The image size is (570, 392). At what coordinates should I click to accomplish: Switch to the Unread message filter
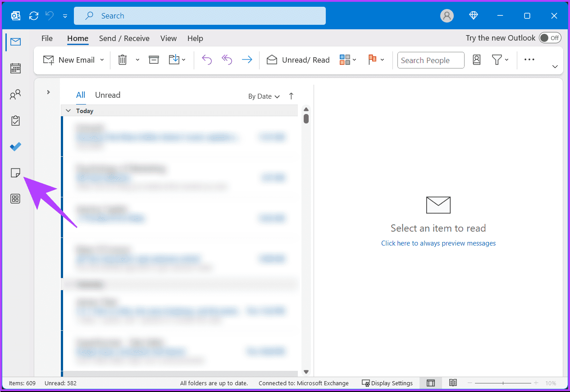(107, 95)
